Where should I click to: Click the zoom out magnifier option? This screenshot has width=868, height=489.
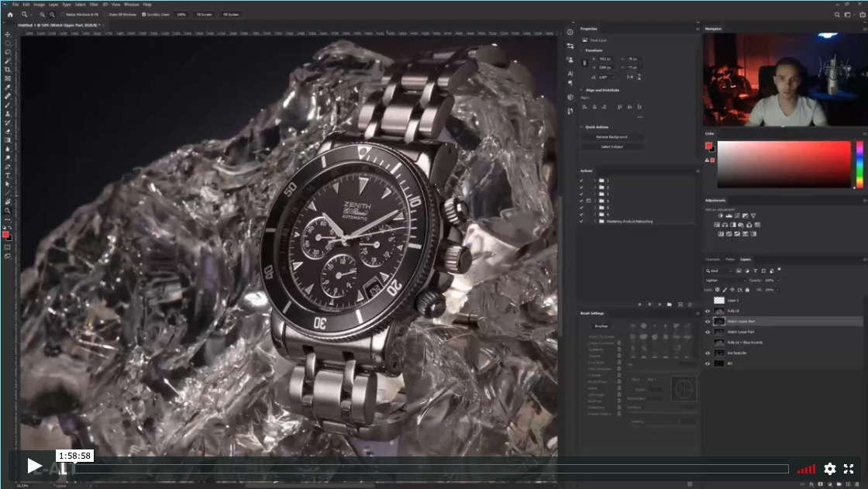52,15
